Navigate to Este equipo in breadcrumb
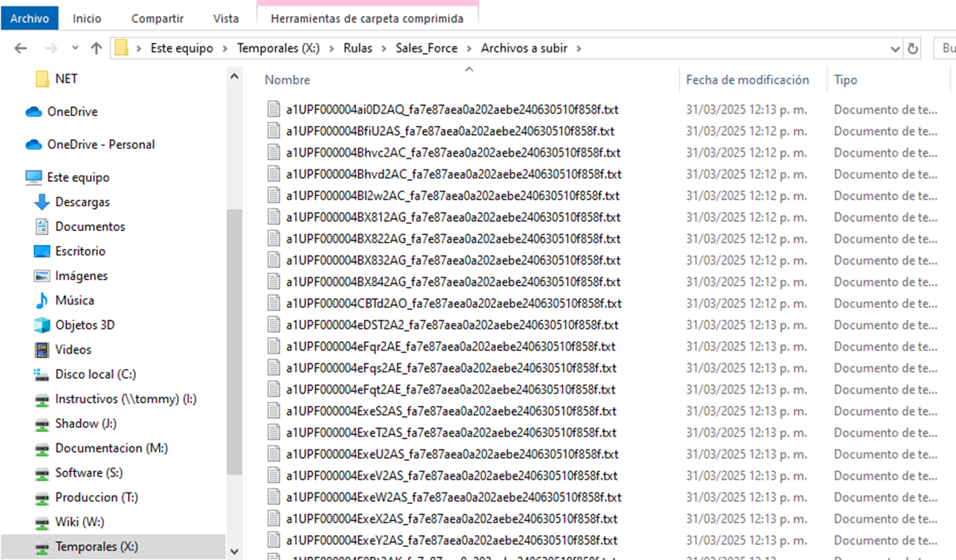The height and width of the screenshot is (560, 956). 182,48
